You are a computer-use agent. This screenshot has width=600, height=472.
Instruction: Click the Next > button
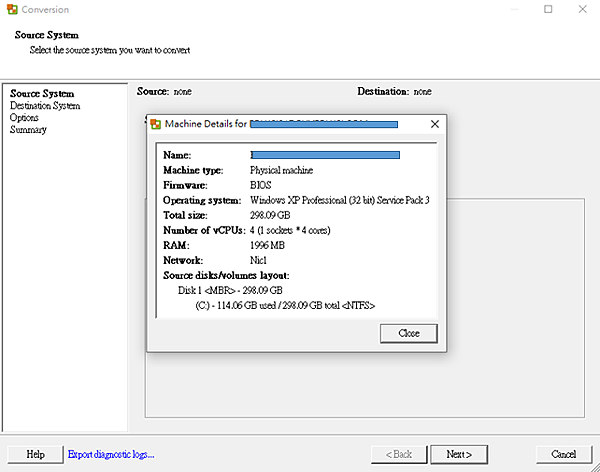pyautogui.click(x=459, y=454)
